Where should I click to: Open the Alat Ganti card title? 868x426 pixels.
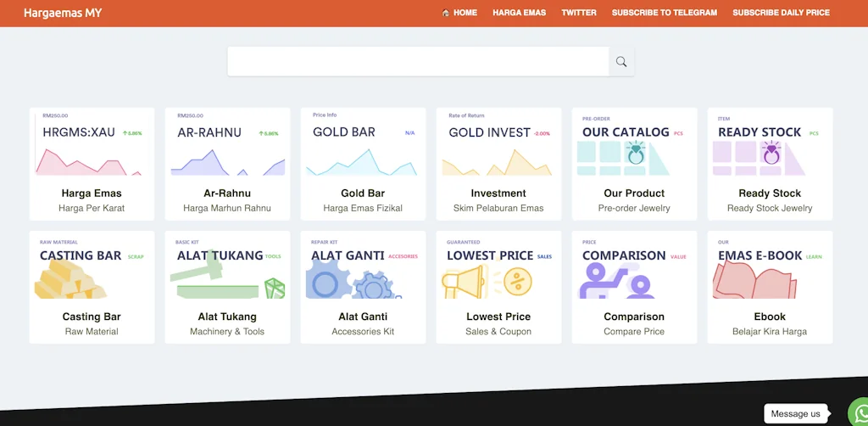click(363, 317)
